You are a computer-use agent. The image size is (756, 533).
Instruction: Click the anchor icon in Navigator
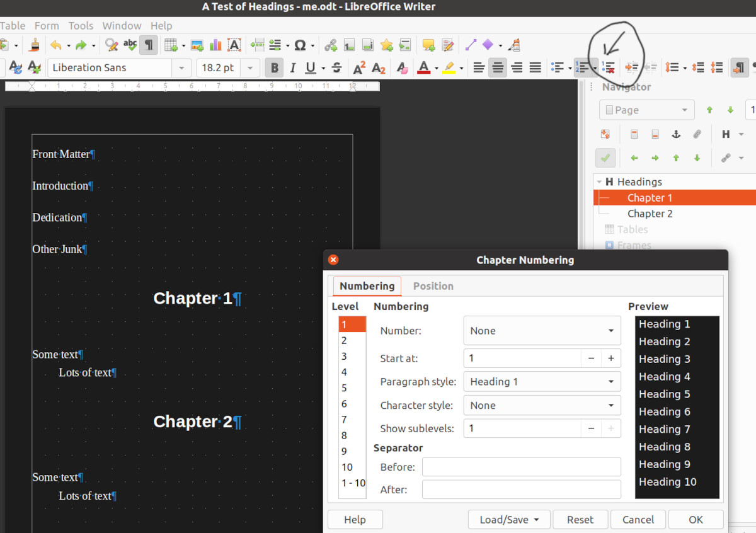click(x=676, y=134)
